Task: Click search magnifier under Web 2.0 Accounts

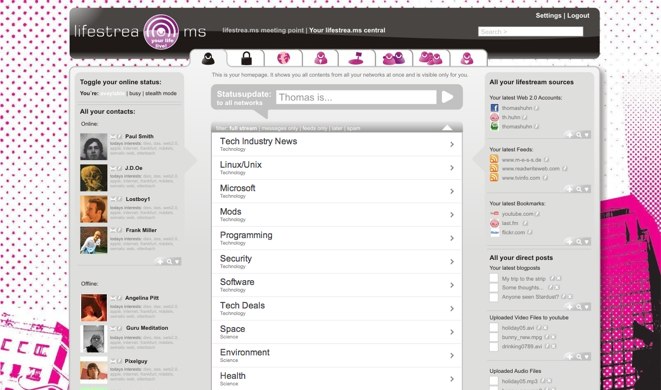Action: pyautogui.click(x=579, y=135)
